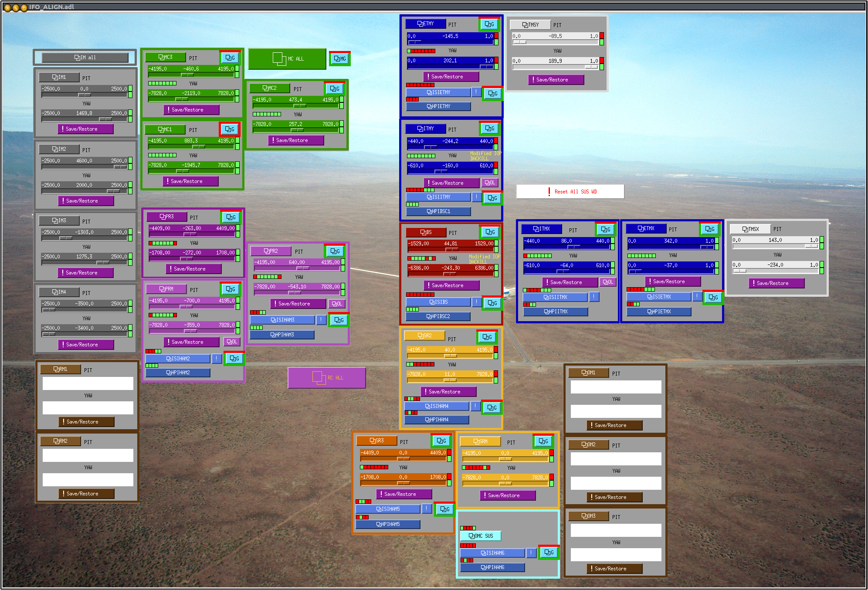868x590 pixels.
Task: Click the G button next to ISIHAM5
Action: (444, 509)
